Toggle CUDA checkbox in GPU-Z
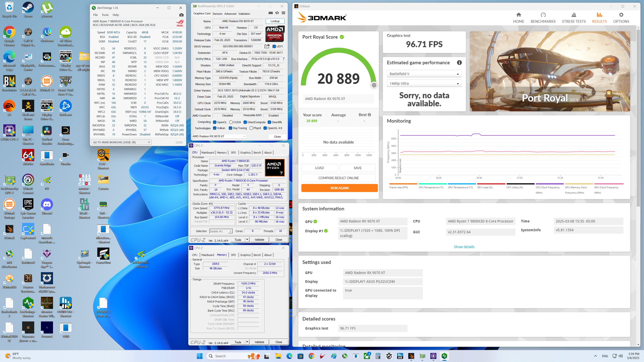Image resolution: width=644 pixels, height=362 pixels. coord(231,122)
